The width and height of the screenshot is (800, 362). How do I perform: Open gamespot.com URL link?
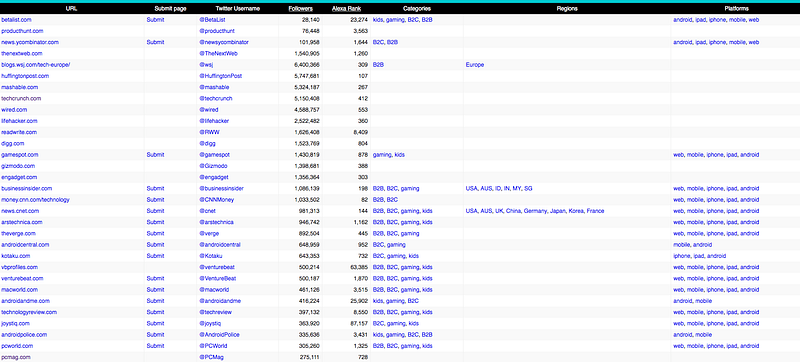19,154
